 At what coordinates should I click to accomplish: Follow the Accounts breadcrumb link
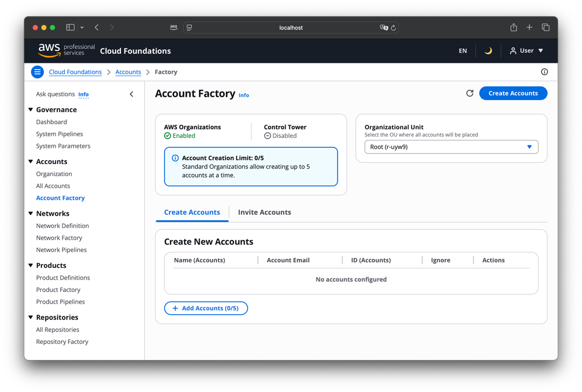point(128,72)
